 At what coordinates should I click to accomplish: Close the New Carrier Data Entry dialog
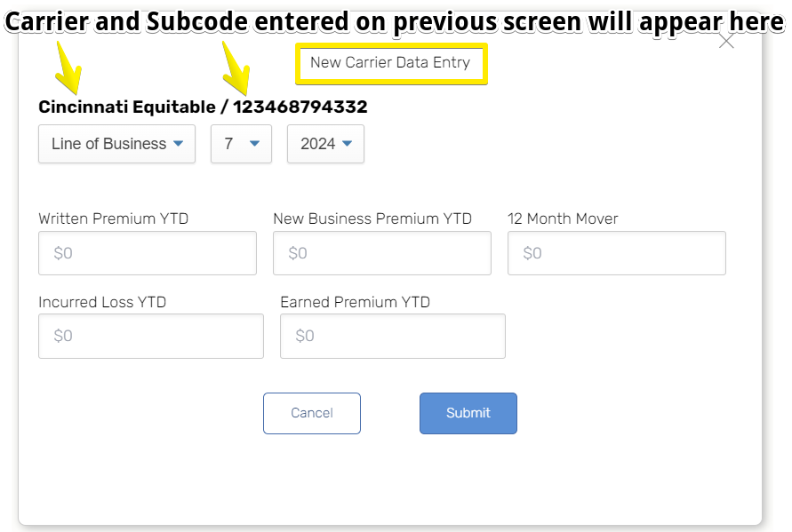(x=726, y=42)
